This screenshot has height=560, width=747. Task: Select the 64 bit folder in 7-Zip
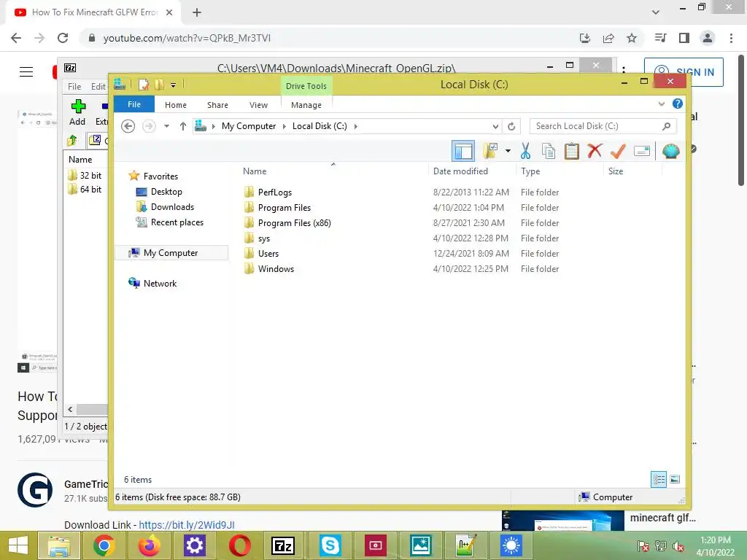(85, 189)
